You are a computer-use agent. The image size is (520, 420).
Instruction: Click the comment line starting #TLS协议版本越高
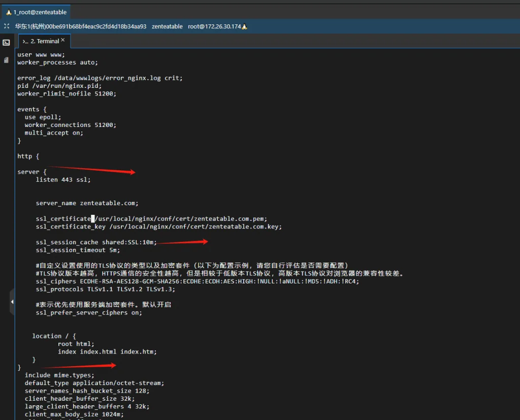pyautogui.click(x=219, y=273)
